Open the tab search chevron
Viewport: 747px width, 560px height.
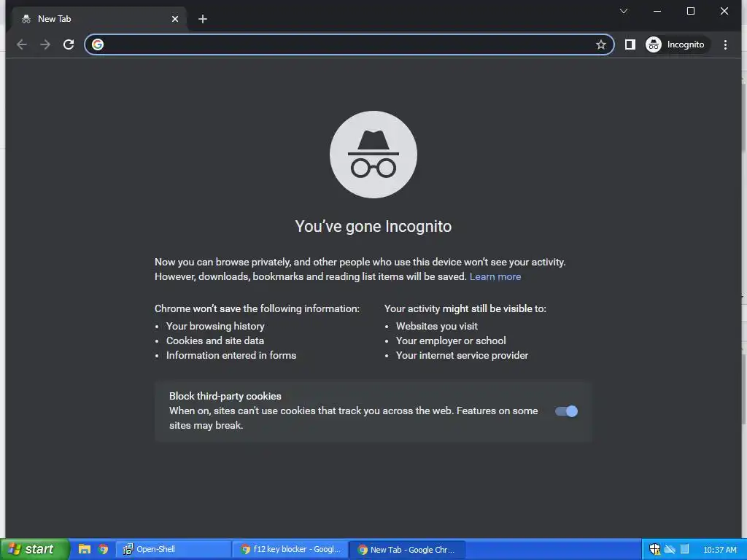pos(623,11)
